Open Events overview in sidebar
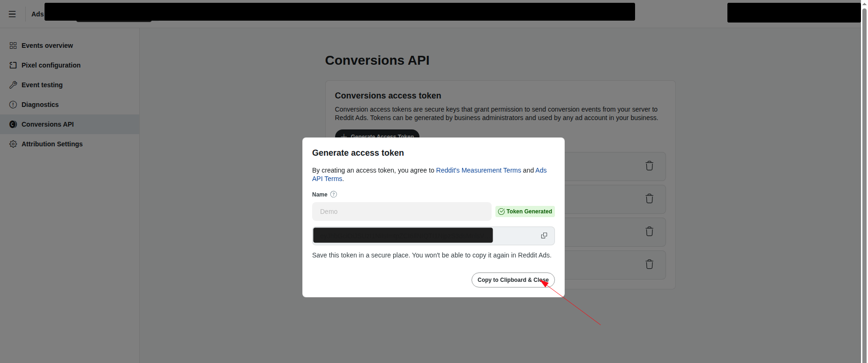 (69, 45)
